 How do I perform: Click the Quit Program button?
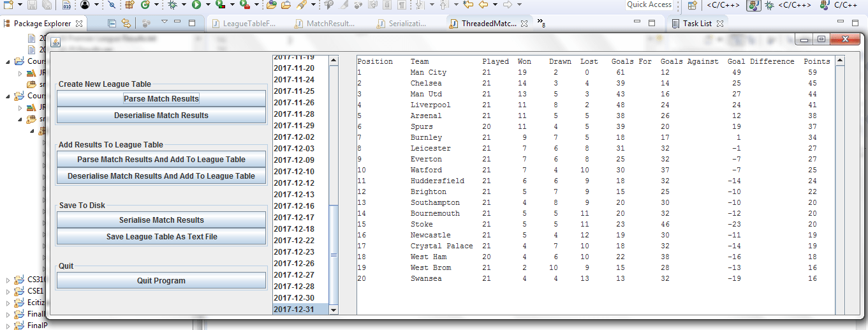161,281
